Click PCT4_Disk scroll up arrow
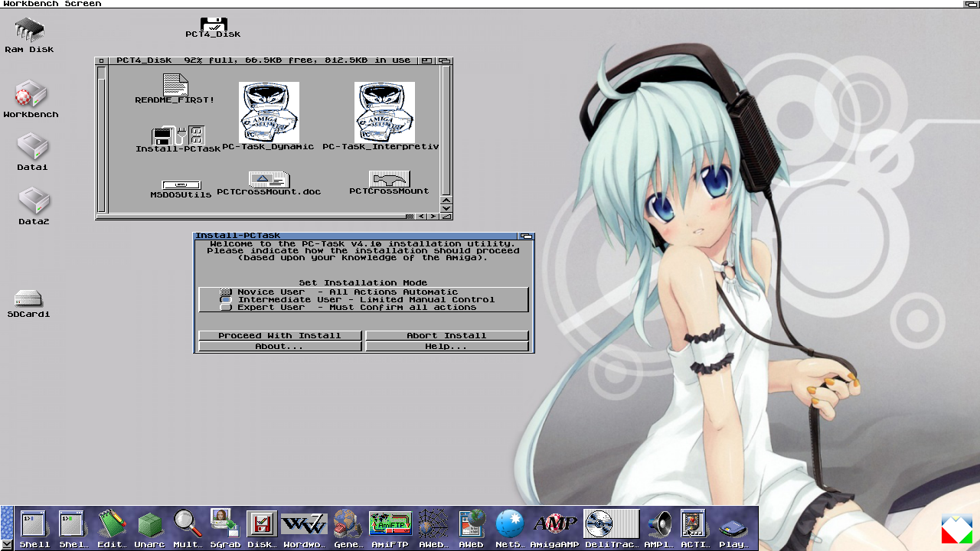This screenshot has width=980, height=551. point(446,200)
